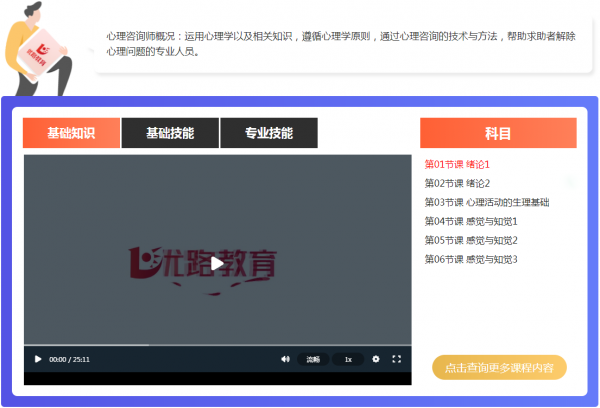Switch to the 基础技能 tab

pos(169,133)
